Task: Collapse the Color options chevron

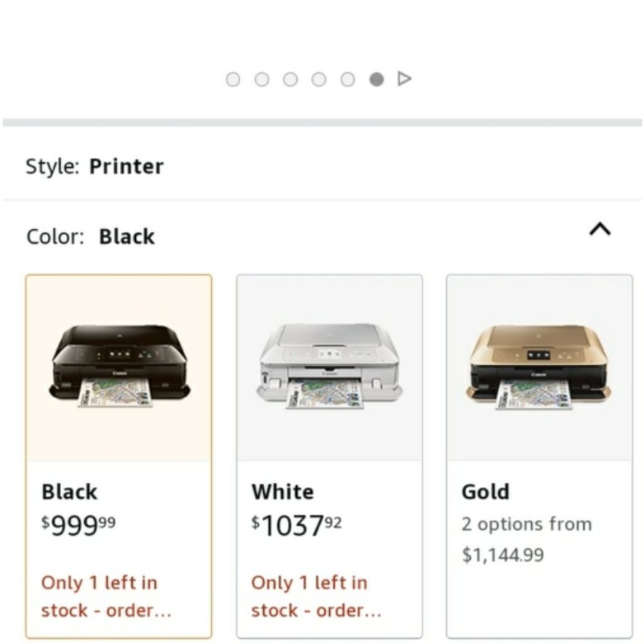Action: pyautogui.click(x=600, y=230)
